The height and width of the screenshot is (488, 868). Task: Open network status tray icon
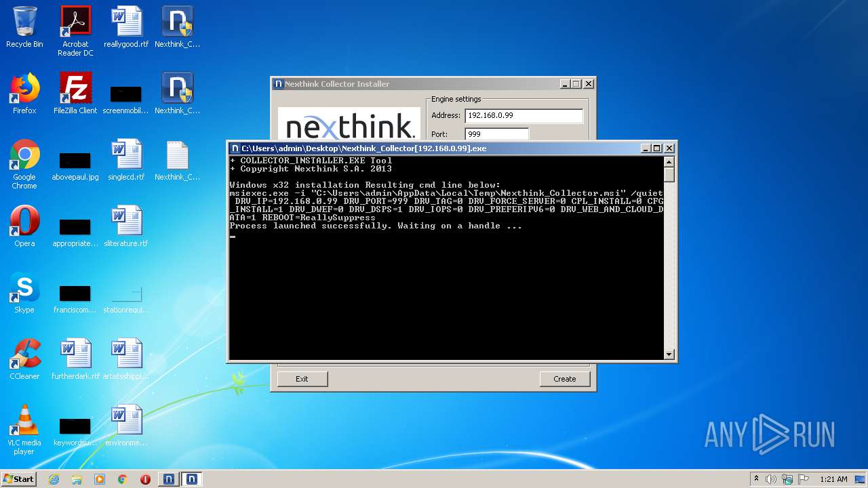click(x=787, y=479)
